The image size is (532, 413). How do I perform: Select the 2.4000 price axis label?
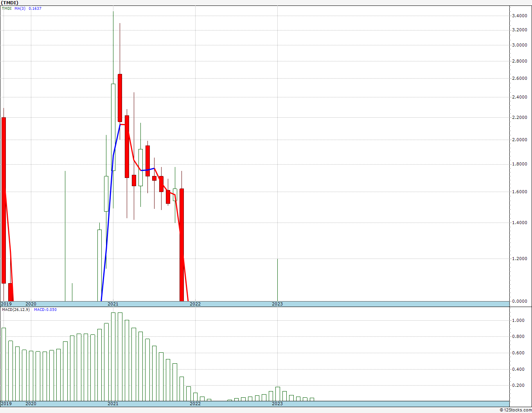pos(519,97)
